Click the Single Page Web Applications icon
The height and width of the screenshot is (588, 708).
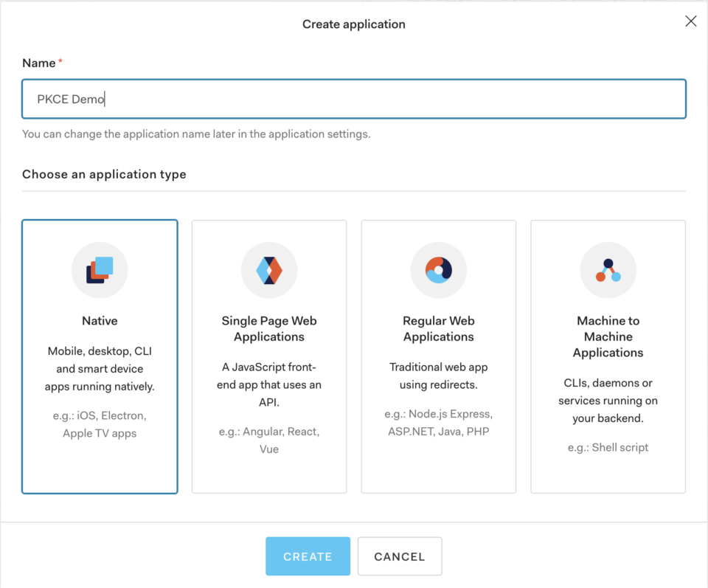click(x=269, y=270)
